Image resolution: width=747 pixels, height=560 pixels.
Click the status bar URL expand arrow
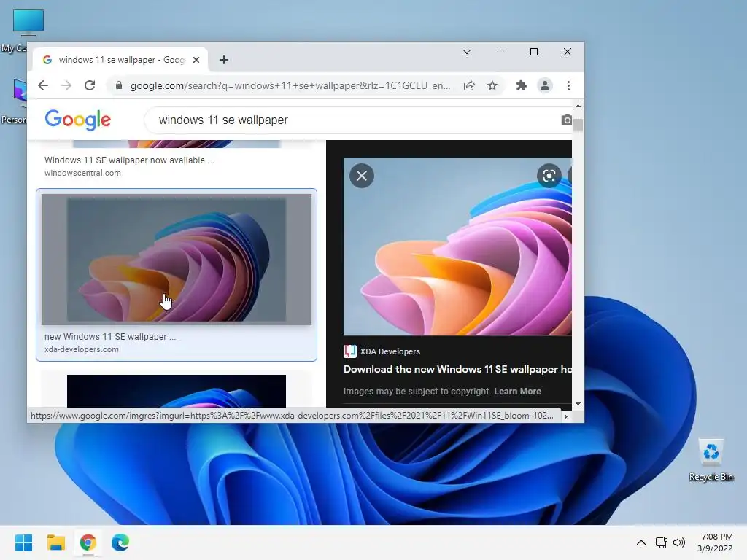coord(565,416)
